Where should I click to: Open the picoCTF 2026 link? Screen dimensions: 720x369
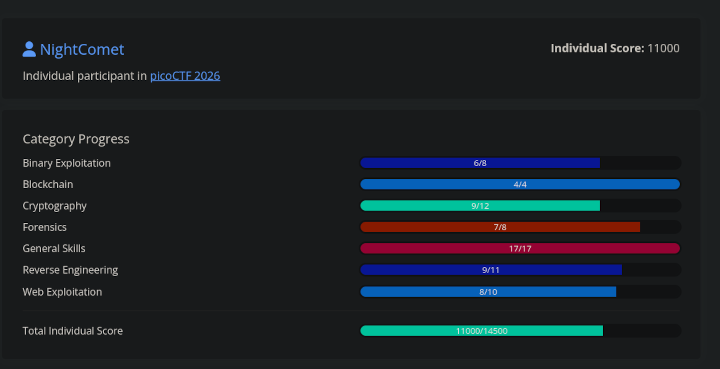pos(185,76)
